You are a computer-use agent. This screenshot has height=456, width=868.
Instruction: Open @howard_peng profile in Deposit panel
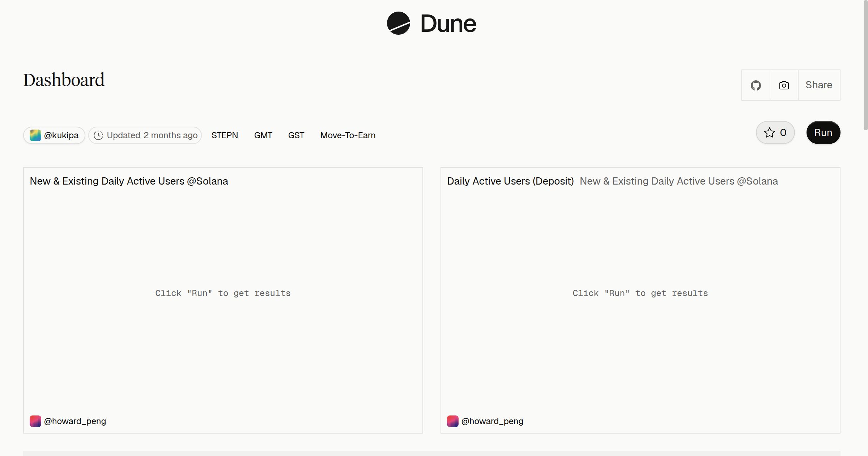[492, 421]
